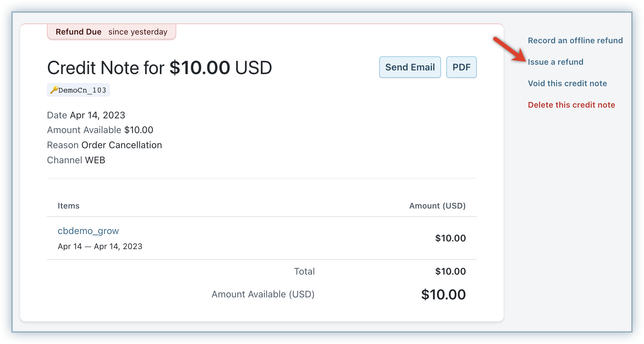Click the Order Cancellation reason text
644x344 pixels.
(121, 145)
